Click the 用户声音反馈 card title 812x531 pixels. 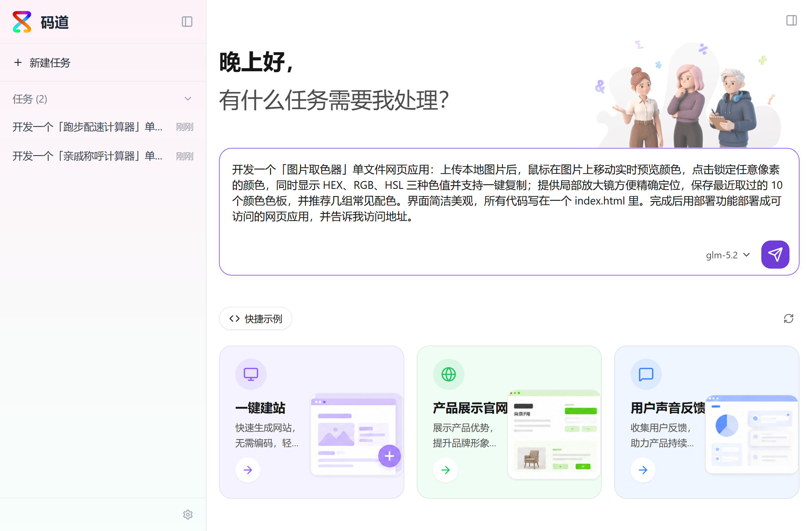[x=668, y=408]
